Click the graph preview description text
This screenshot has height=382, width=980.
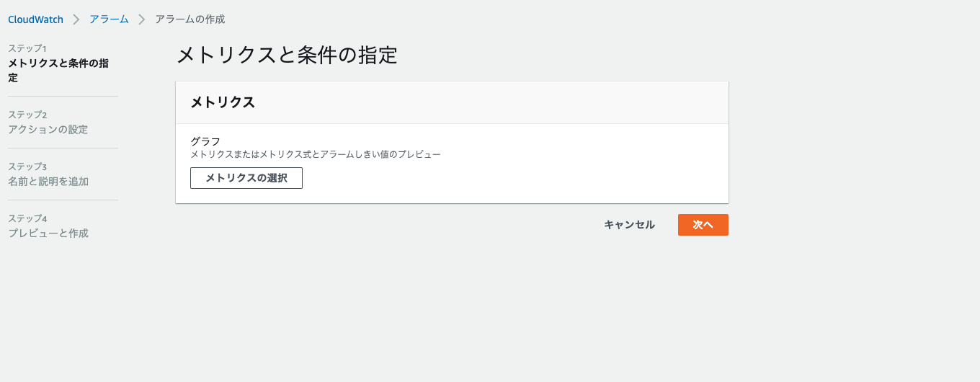(315, 154)
